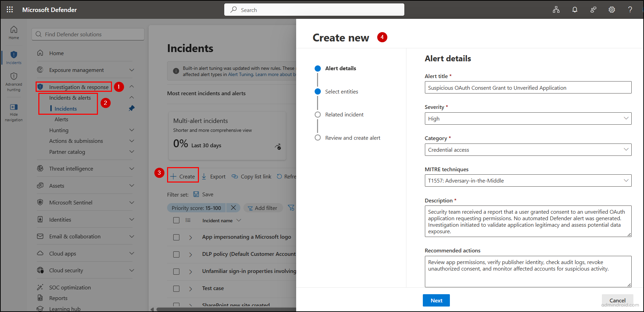Click the Cloud apps cloud icon
The width and height of the screenshot is (644, 312).
[x=40, y=253]
